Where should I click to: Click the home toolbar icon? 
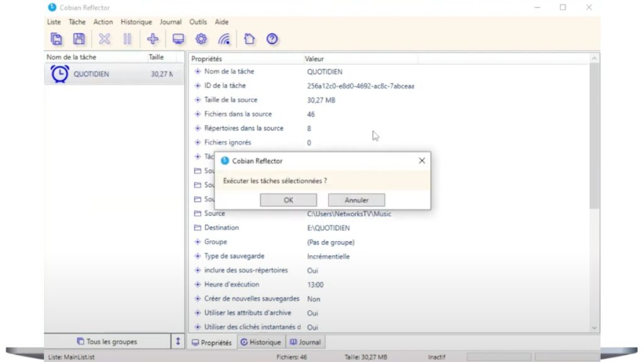[x=249, y=39]
